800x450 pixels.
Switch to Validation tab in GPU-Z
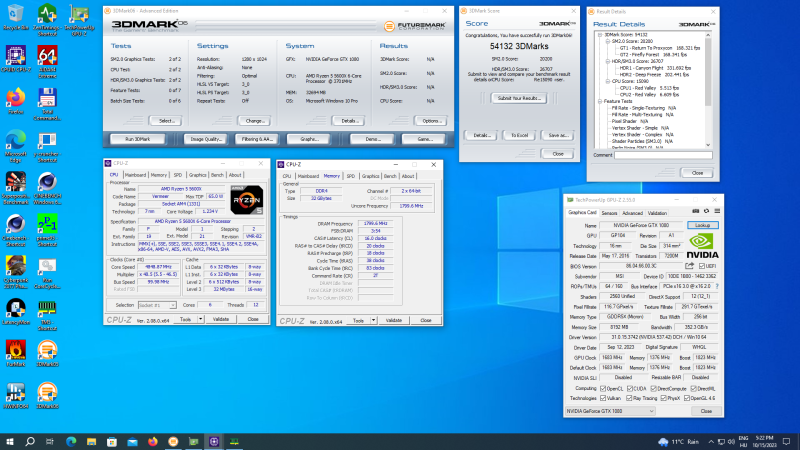click(x=657, y=213)
